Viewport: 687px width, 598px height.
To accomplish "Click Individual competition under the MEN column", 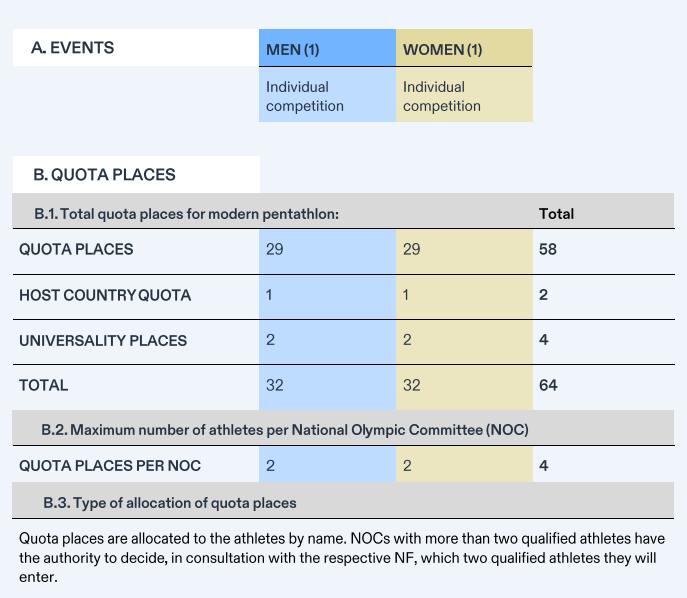I will 304,97.
